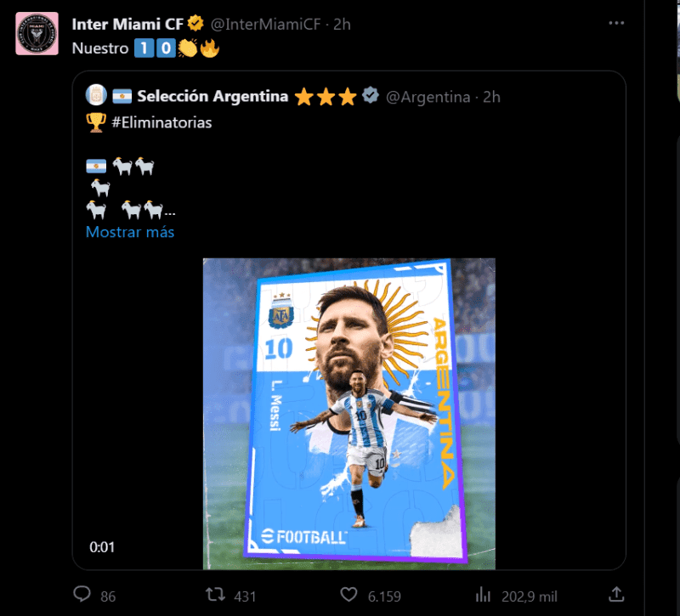Click the Nuestro 10 tweet text
The height and width of the screenshot is (616, 680).
[99, 48]
